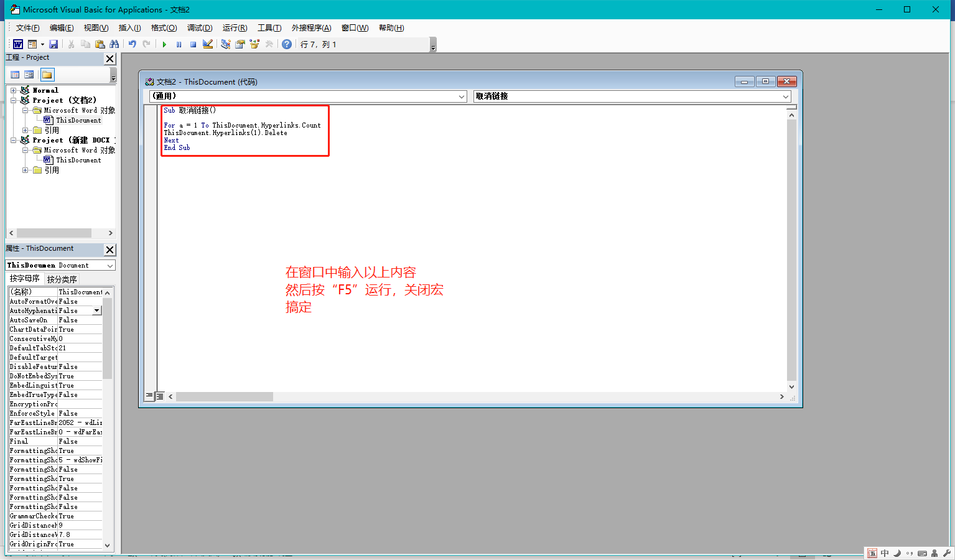Open Help with the blue question mark icon
This screenshot has height=560, width=955.
coord(286,44)
